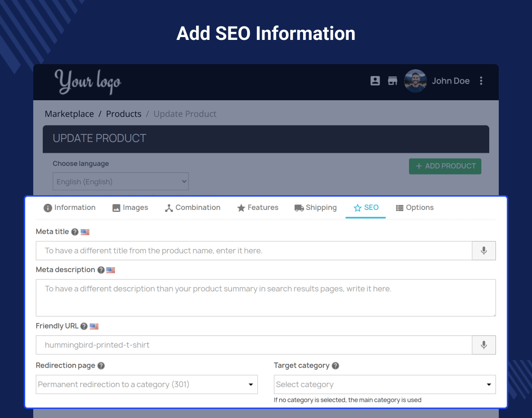Click Update Product breadcrumb text

pos(185,114)
